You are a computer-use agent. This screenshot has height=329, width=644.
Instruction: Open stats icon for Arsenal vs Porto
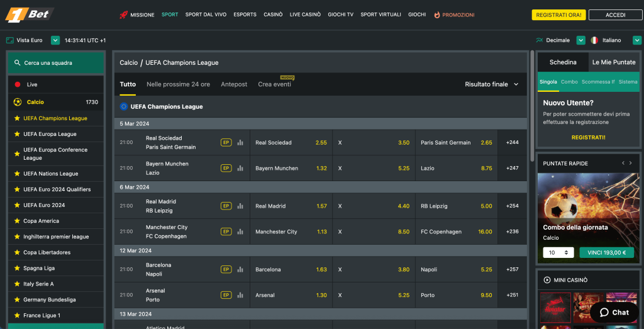[240, 295]
